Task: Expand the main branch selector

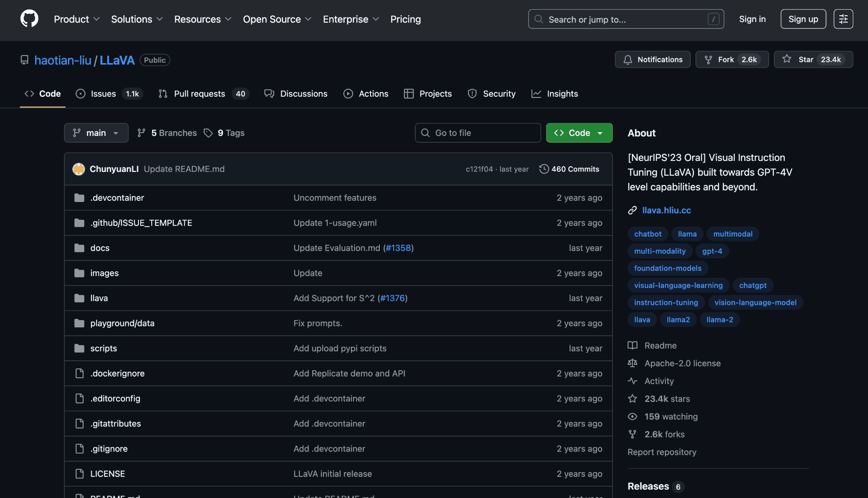Action: (x=96, y=133)
